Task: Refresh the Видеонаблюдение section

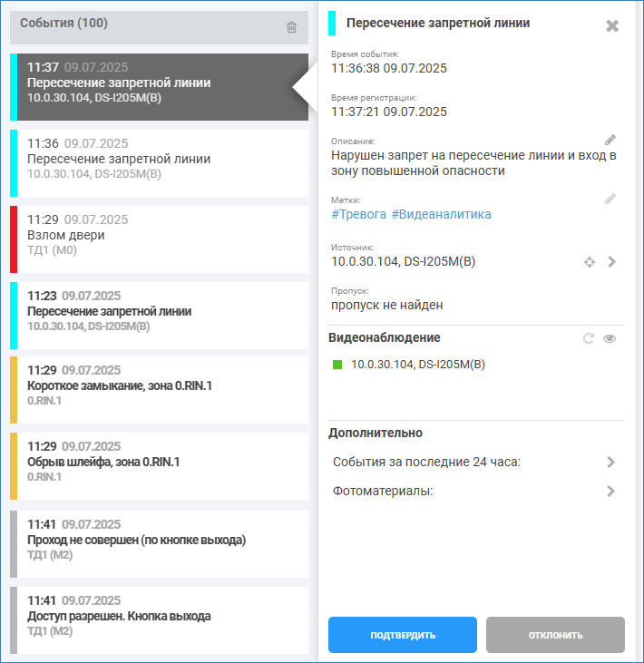Action: pos(588,338)
